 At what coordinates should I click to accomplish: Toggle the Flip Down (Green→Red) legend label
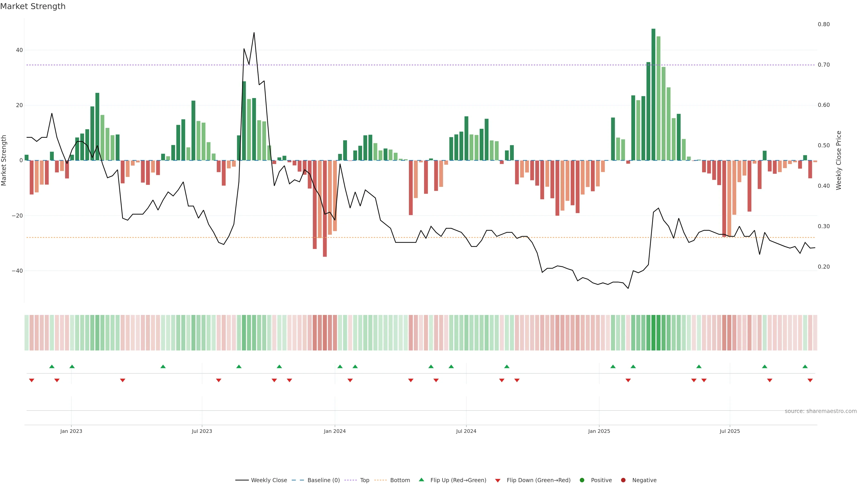tap(538, 480)
